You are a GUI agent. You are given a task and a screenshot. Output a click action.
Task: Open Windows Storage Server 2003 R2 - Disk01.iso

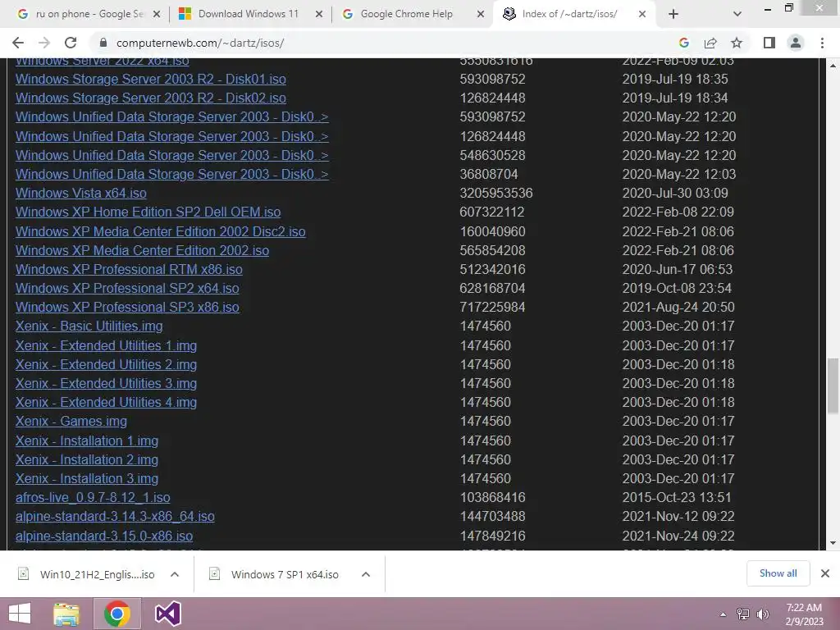point(151,80)
